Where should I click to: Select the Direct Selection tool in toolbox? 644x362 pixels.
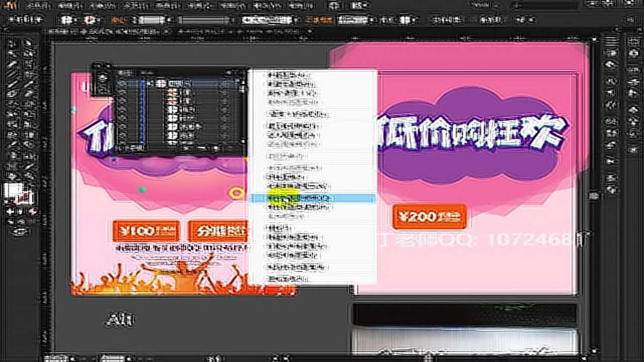click(x=28, y=44)
